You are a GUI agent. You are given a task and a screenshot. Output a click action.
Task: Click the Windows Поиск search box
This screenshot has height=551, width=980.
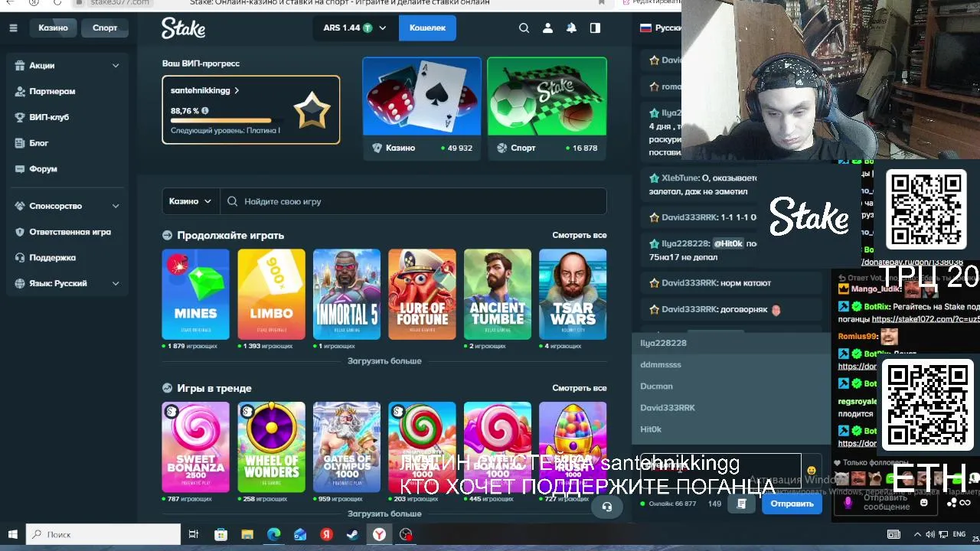coord(103,534)
